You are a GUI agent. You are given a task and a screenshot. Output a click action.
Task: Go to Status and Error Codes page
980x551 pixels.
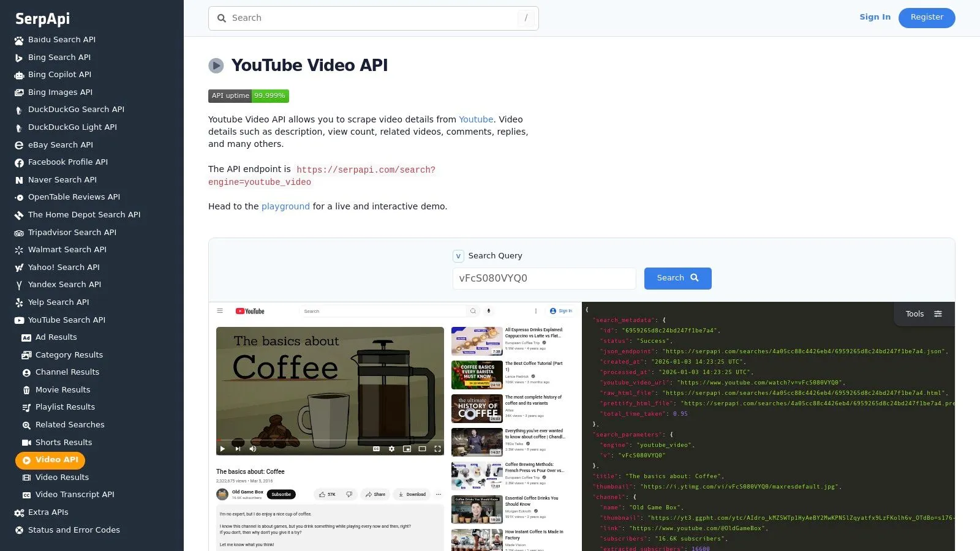pyautogui.click(x=73, y=530)
